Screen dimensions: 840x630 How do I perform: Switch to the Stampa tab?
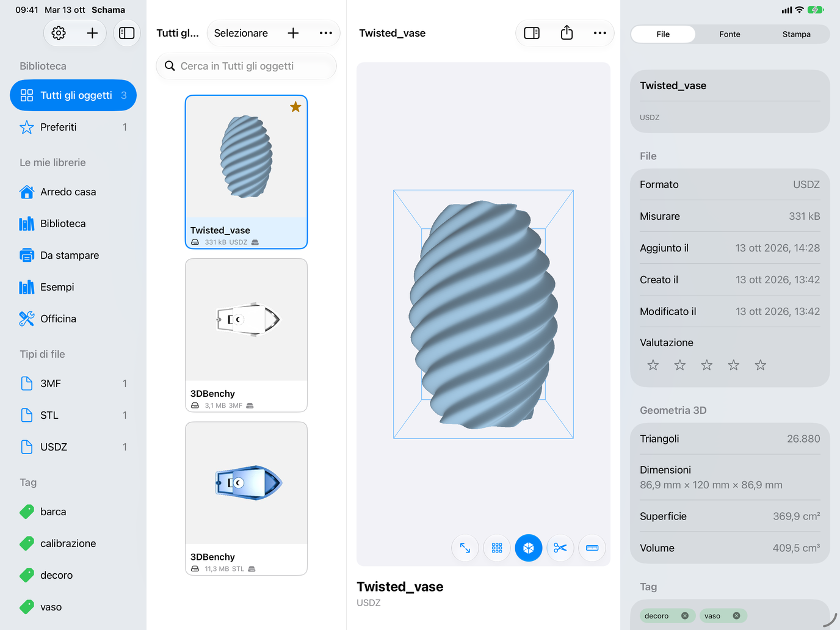click(x=797, y=34)
